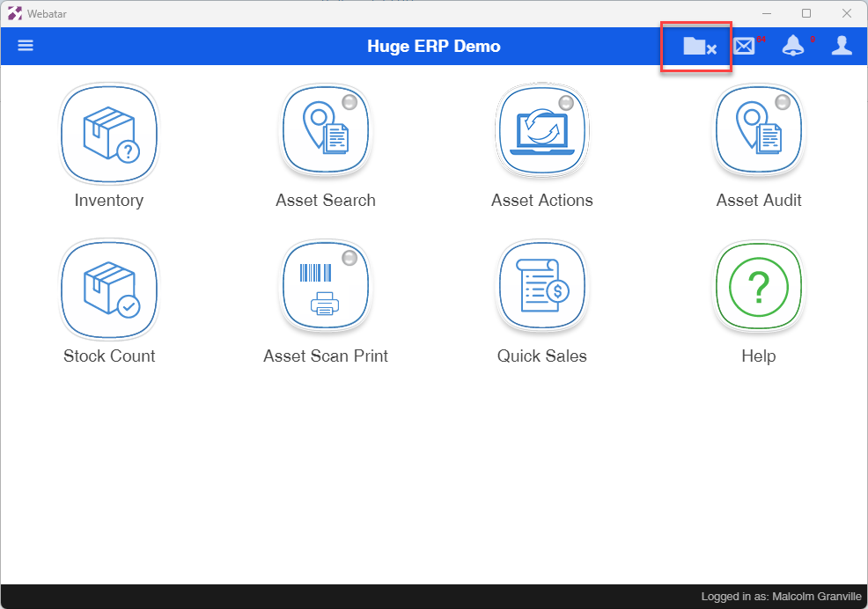
Task: Click the status indicator dot on Asset Search
Action: tap(349, 102)
